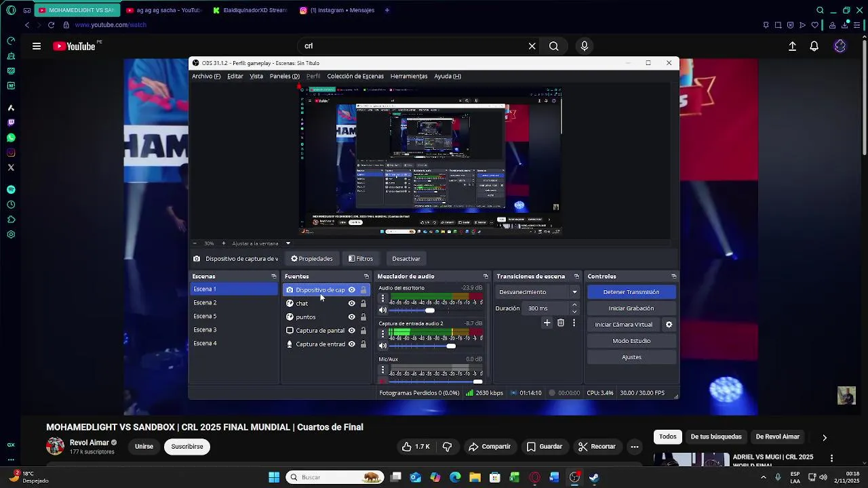Viewport: 868px width, 488px height.
Task: Open the Paneles menu in OBS
Action: (284, 77)
